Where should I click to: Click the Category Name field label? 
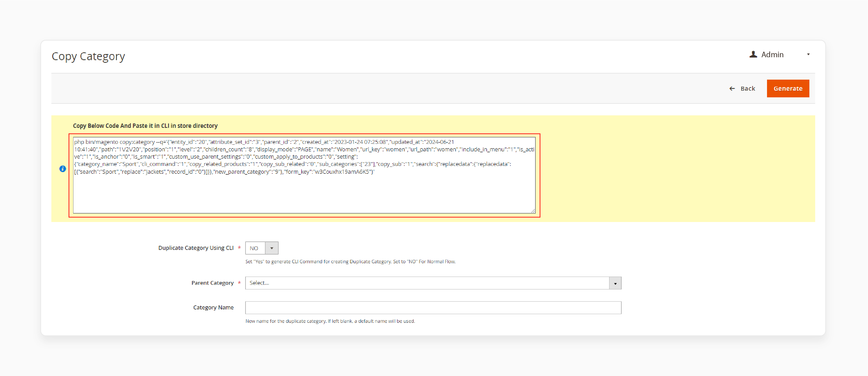213,307
